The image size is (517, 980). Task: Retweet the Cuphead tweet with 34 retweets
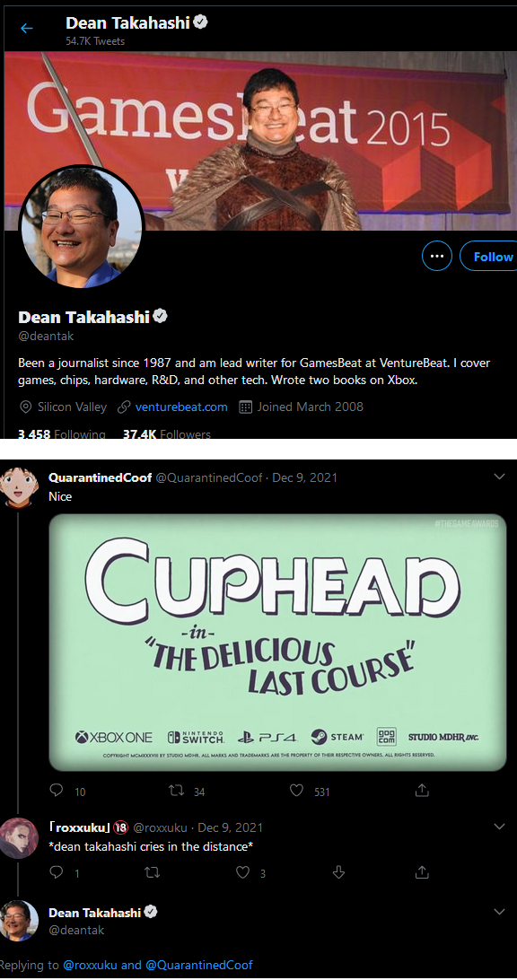[177, 791]
